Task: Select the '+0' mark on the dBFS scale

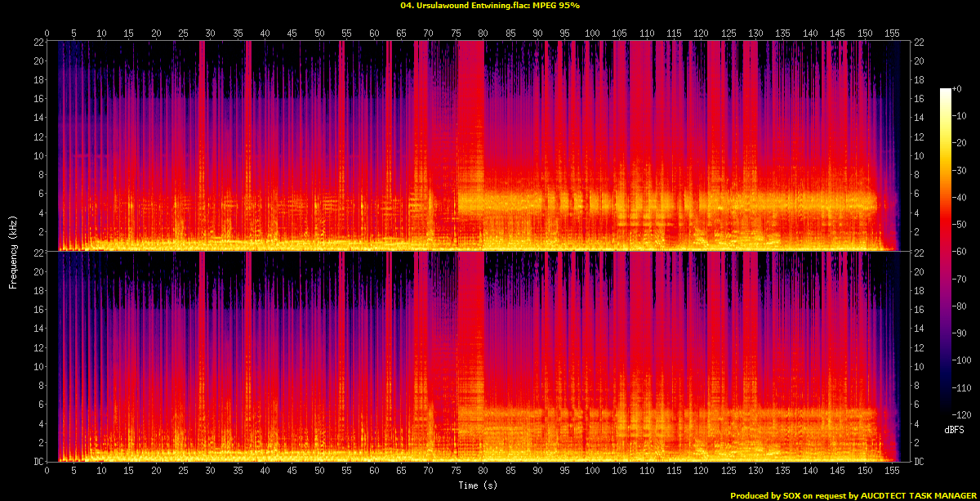Action: [x=957, y=88]
